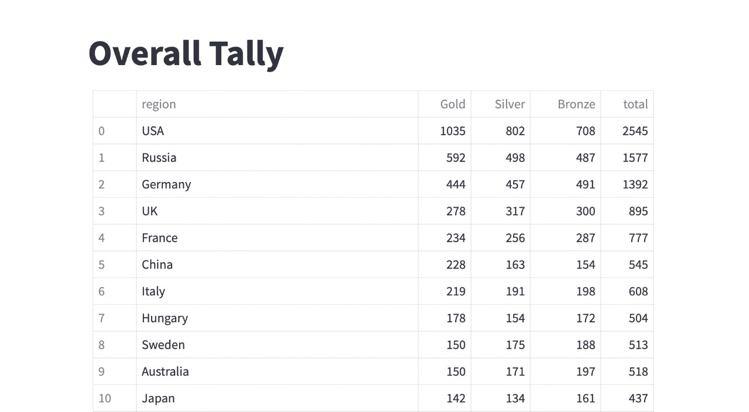Select Sweden's bronze count 188

(x=566, y=345)
